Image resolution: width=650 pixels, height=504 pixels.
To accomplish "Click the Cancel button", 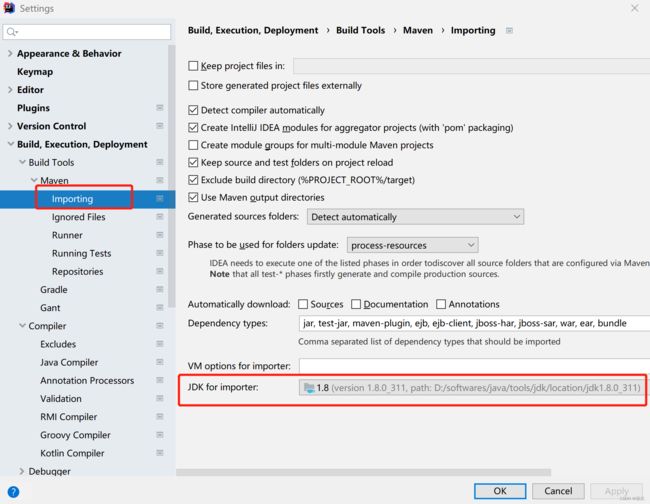I will point(558,491).
